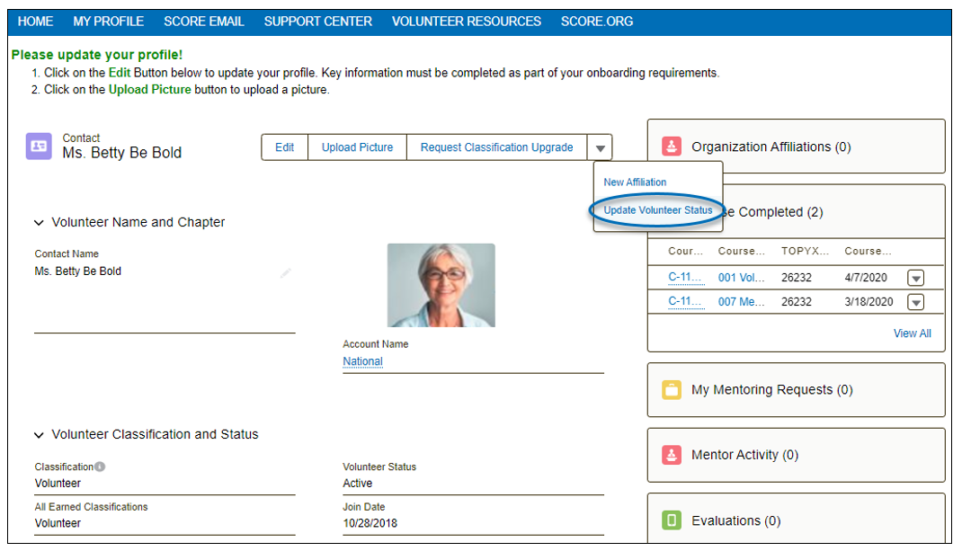Image resolution: width=962 pixels, height=560 pixels.
Task: Click View All in courses panel
Action: click(x=912, y=333)
